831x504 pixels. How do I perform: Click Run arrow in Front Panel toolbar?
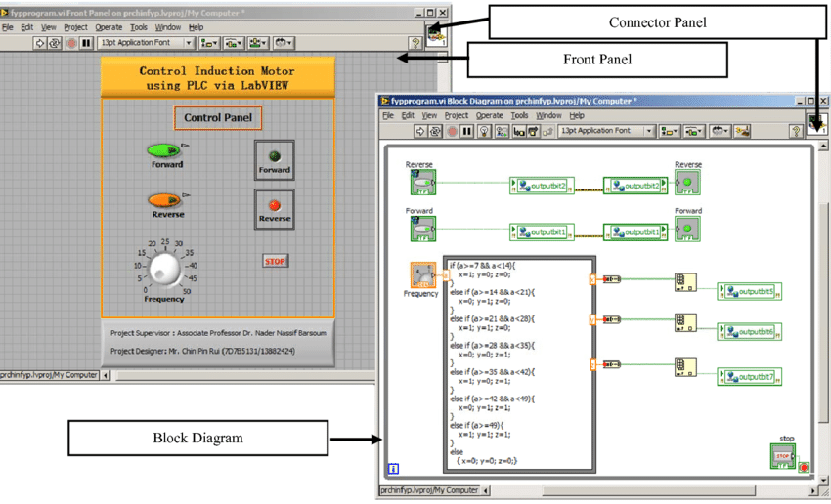pyautogui.click(x=41, y=43)
